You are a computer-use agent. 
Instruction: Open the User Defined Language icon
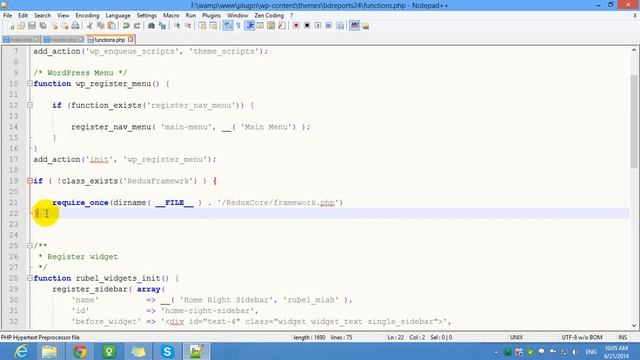[x=260, y=26]
